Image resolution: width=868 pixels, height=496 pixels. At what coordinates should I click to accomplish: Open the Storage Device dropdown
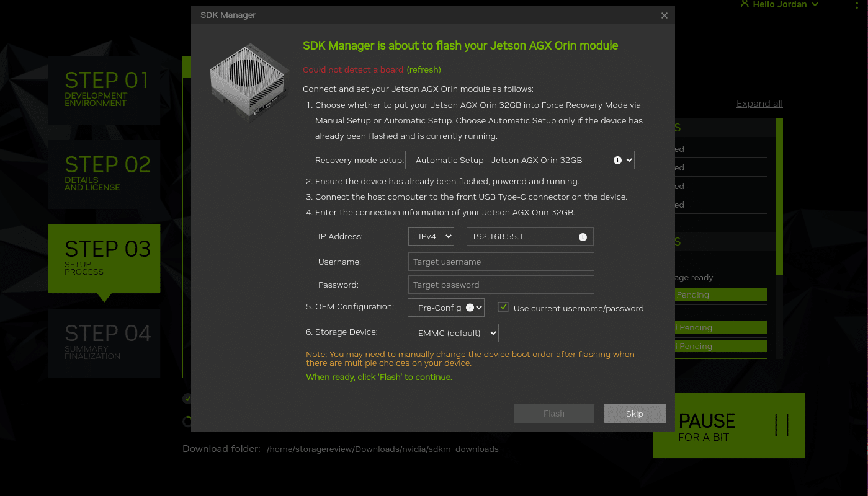click(x=454, y=333)
